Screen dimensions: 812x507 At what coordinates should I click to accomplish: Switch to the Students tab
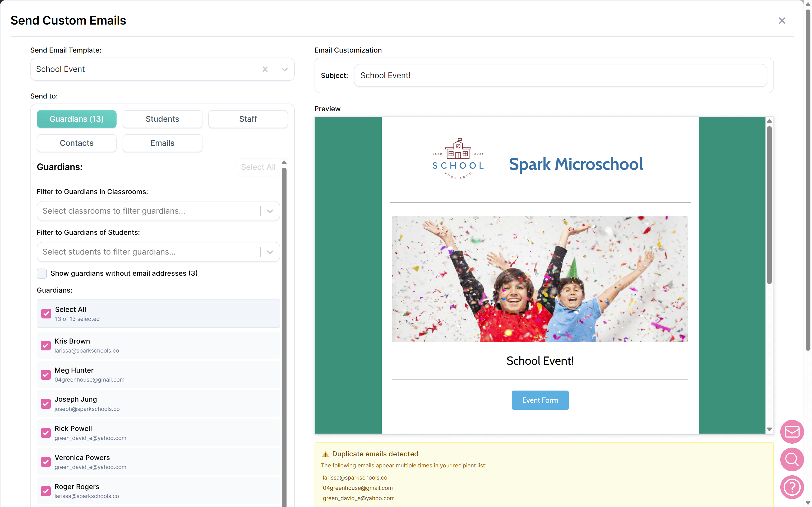tap(162, 119)
